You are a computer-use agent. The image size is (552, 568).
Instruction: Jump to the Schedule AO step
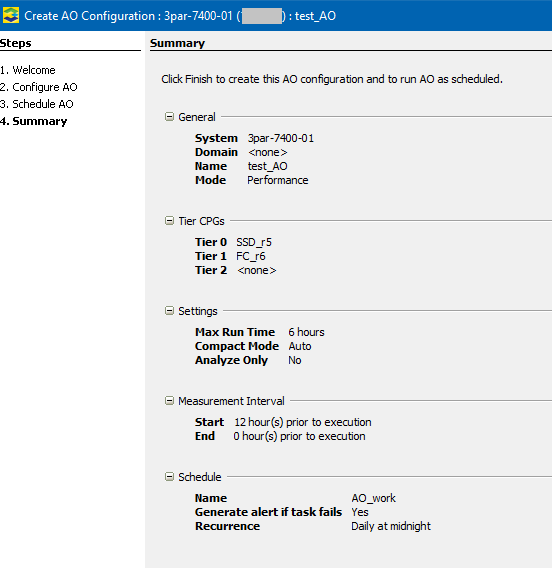(37, 104)
